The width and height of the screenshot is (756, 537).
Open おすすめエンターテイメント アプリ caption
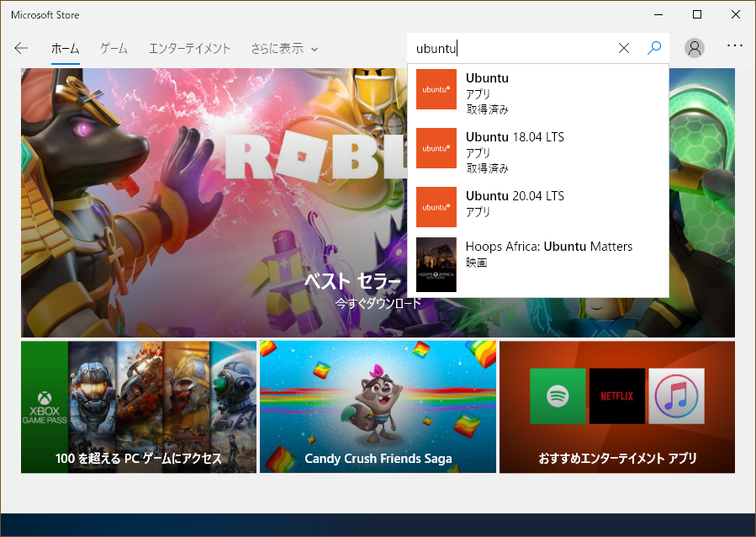(x=617, y=458)
